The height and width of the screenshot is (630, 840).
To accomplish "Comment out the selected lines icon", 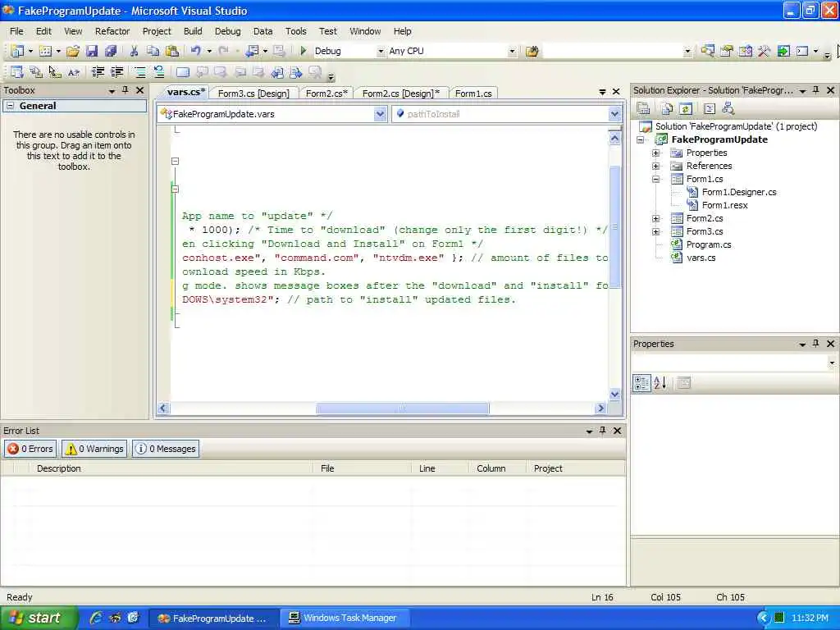I will (139, 72).
